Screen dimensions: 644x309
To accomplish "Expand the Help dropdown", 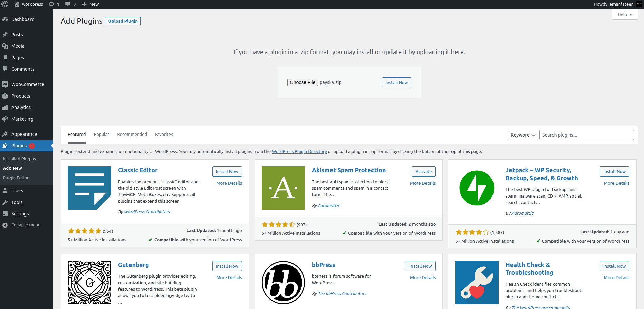I will (625, 15).
